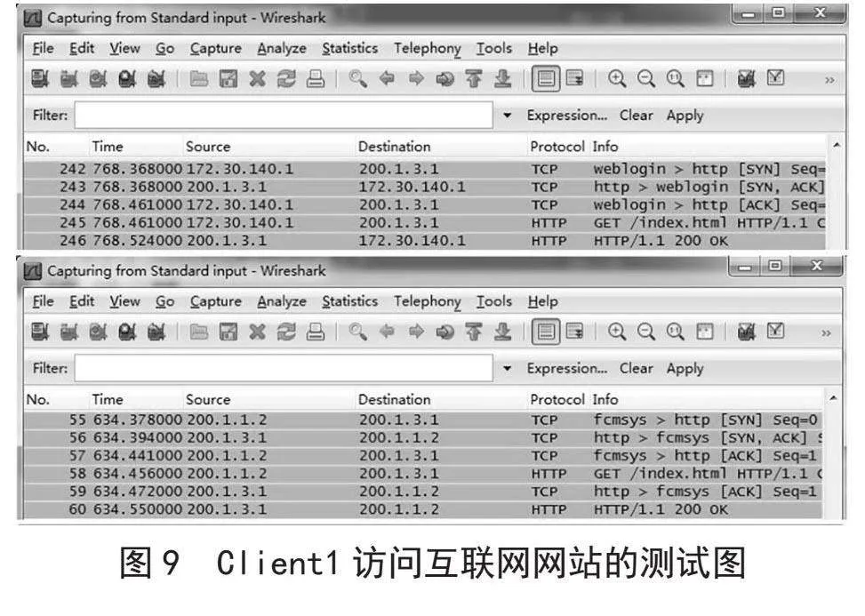Show more toolbar items in top Wireshark window
Viewport: 865px width, 616px height.
(829, 81)
